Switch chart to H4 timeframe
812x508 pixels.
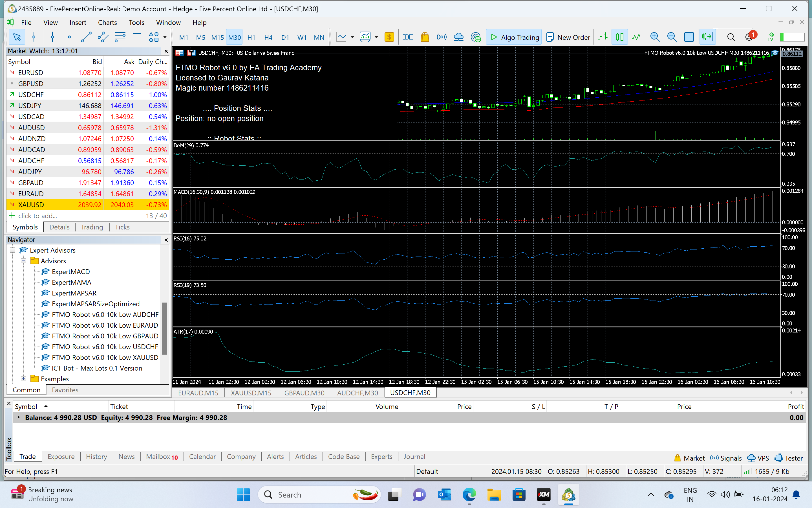[x=268, y=37]
